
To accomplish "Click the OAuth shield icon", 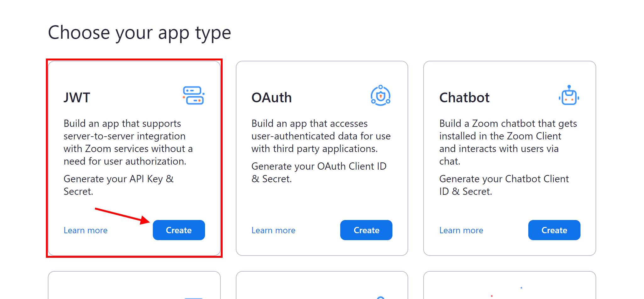I will pyautogui.click(x=380, y=95).
